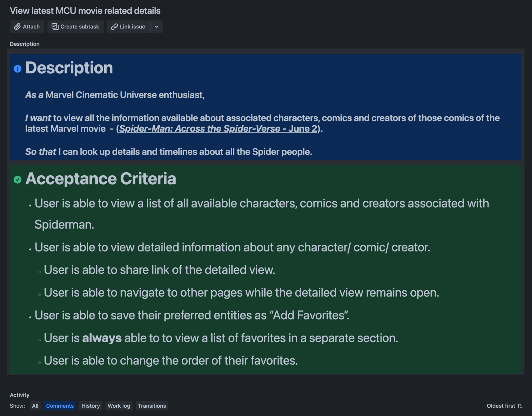Click the blue info icon beside Description heading
Screen dimensions: 532x416
click(x=18, y=69)
